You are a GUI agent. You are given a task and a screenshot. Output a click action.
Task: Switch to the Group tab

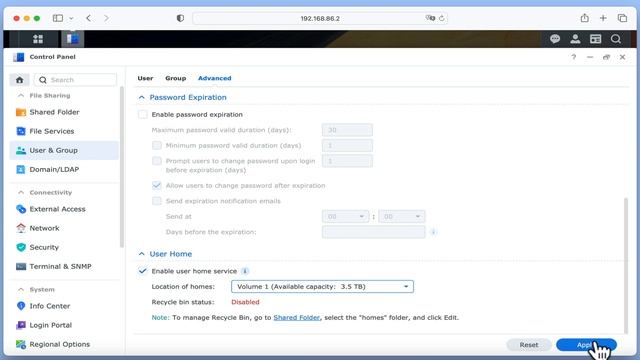176,78
